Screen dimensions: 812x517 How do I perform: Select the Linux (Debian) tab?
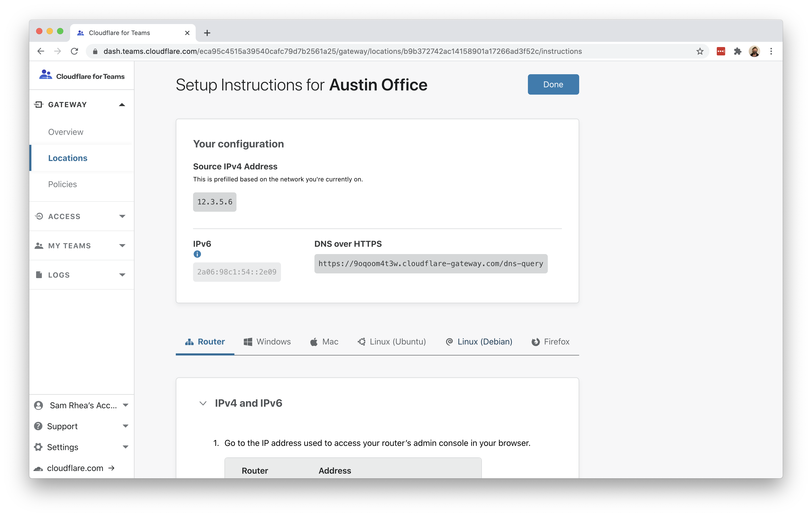tap(479, 342)
